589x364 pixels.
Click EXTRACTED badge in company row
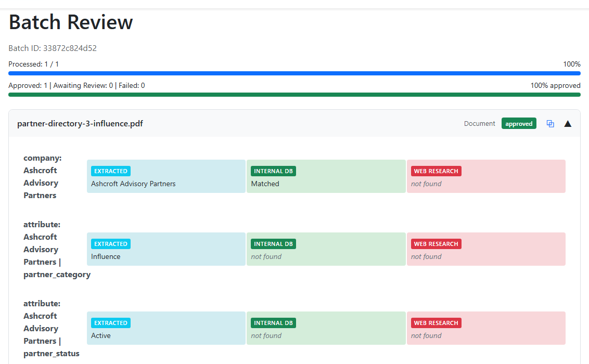[111, 171]
